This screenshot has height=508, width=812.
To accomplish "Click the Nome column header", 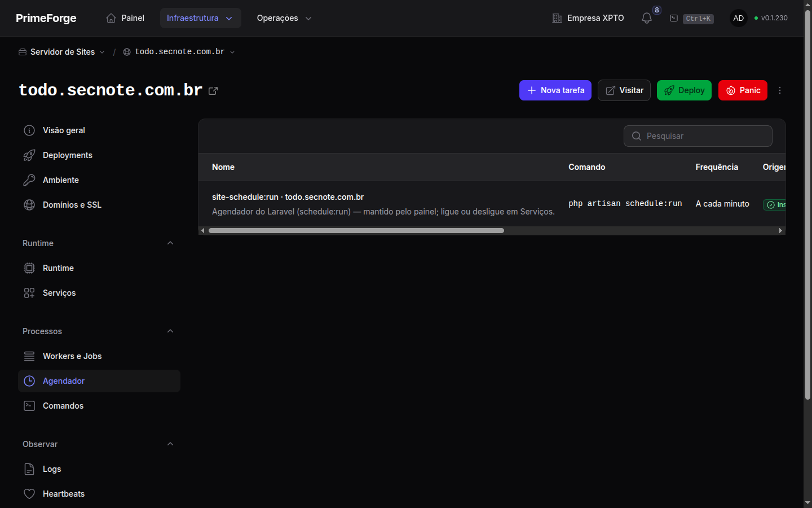I will (223, 167).
